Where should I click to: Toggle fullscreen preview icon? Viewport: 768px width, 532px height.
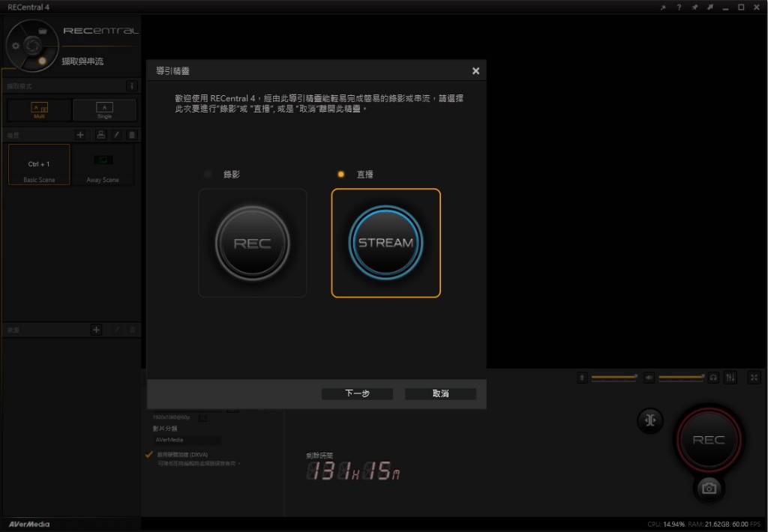click(x=754, y=378)
